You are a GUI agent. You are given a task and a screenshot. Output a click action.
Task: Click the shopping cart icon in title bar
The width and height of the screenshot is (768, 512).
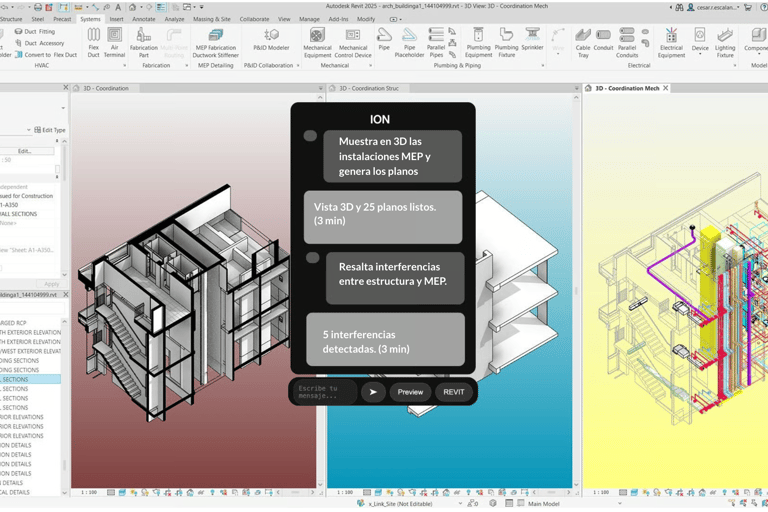click(x=747, y=7)
